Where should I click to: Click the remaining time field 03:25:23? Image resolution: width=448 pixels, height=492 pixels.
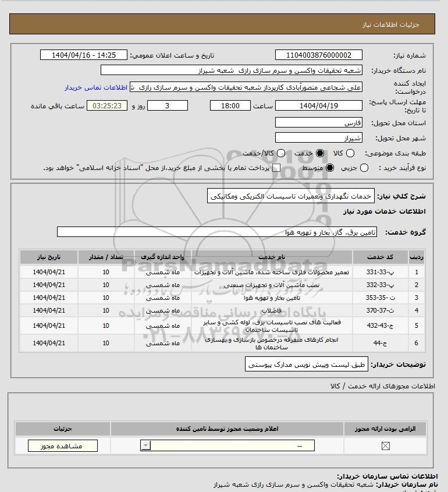(107, 106)
